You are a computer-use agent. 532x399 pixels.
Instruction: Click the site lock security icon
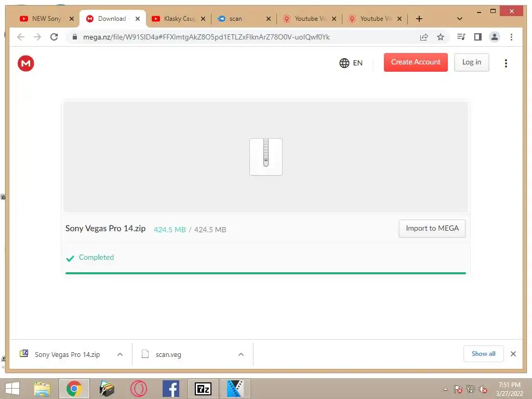pos(75,37)
